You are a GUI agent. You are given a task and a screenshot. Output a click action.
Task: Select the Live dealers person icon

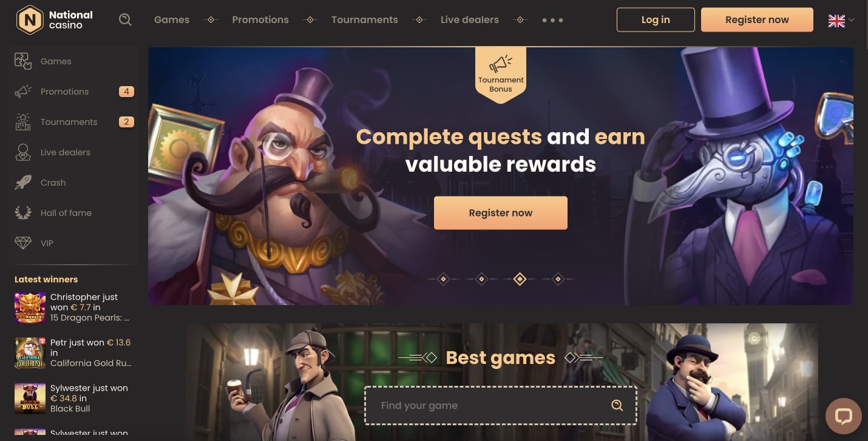point(23,152)
